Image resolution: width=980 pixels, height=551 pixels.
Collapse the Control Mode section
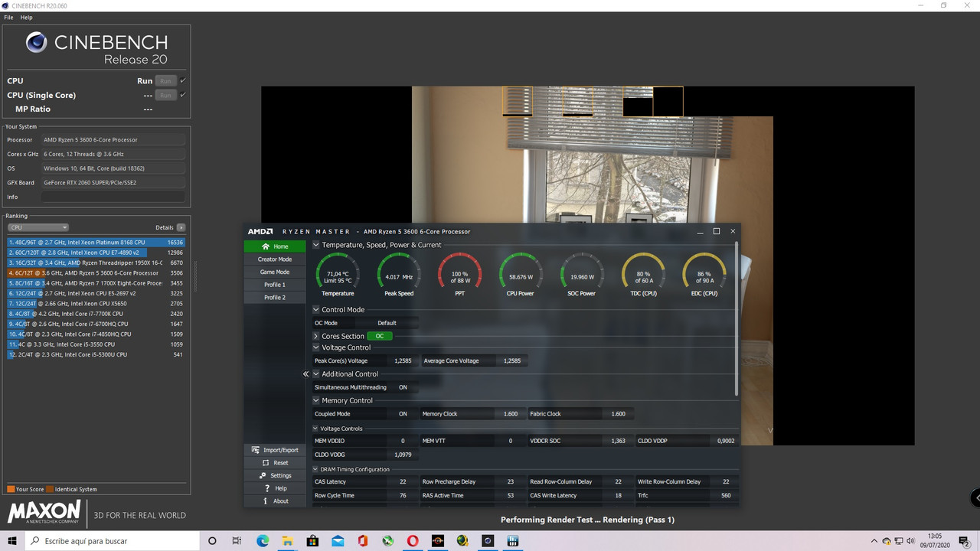[316, 310]
